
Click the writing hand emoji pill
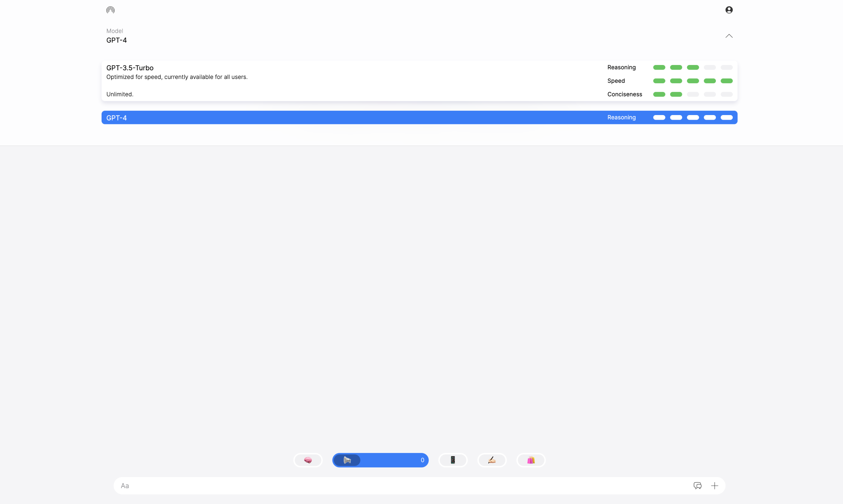point(492,460)
